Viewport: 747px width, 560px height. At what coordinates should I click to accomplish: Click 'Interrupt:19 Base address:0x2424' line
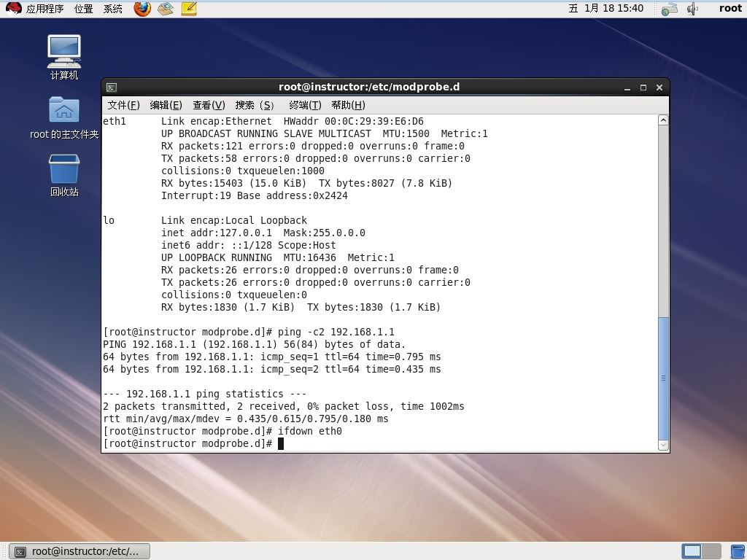[x=255, y=195]
